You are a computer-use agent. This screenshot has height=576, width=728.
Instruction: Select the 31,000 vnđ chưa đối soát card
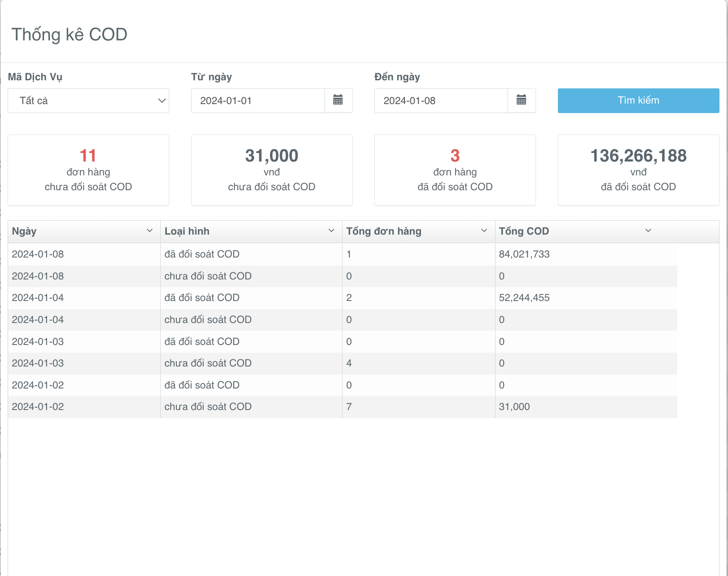pyautogui.click(x=272, y=170)
